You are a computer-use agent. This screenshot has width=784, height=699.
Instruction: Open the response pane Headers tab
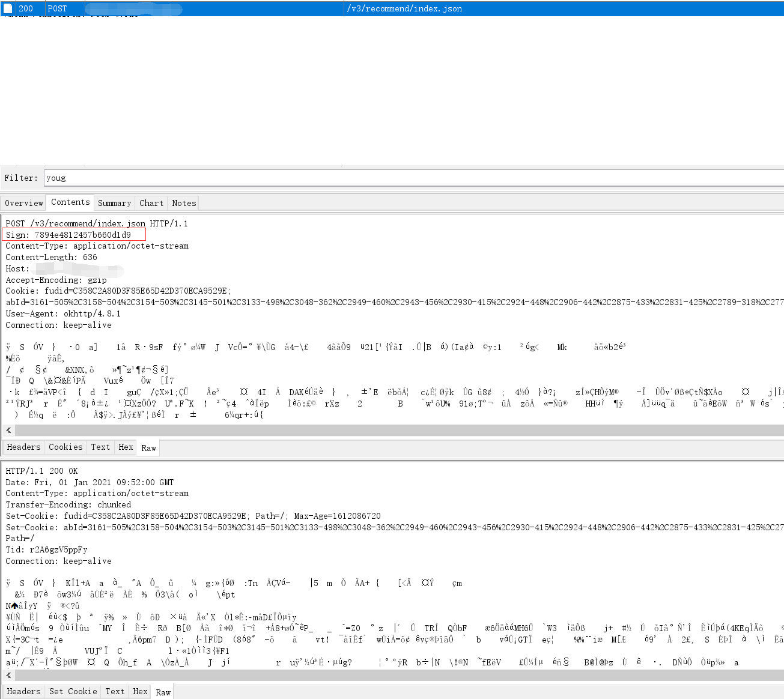[24, 691]
